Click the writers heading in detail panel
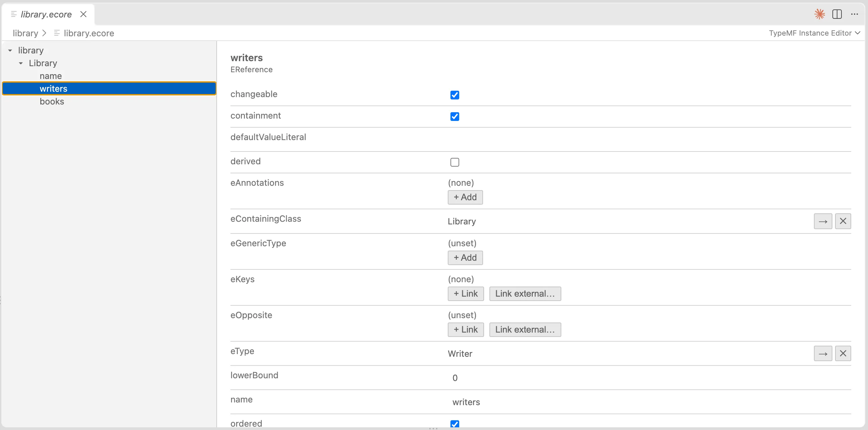 246,58
